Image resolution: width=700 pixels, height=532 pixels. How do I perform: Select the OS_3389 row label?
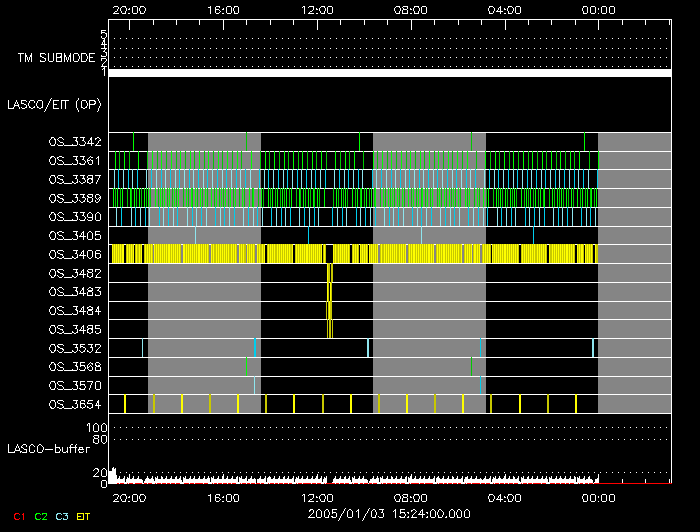[74, 198]
